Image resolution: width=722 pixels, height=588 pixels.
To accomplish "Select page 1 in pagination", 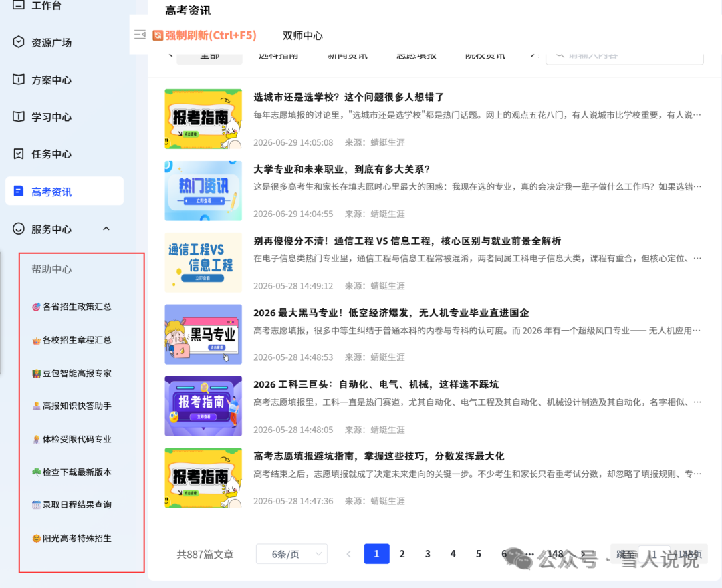I will tap(376, 554).
